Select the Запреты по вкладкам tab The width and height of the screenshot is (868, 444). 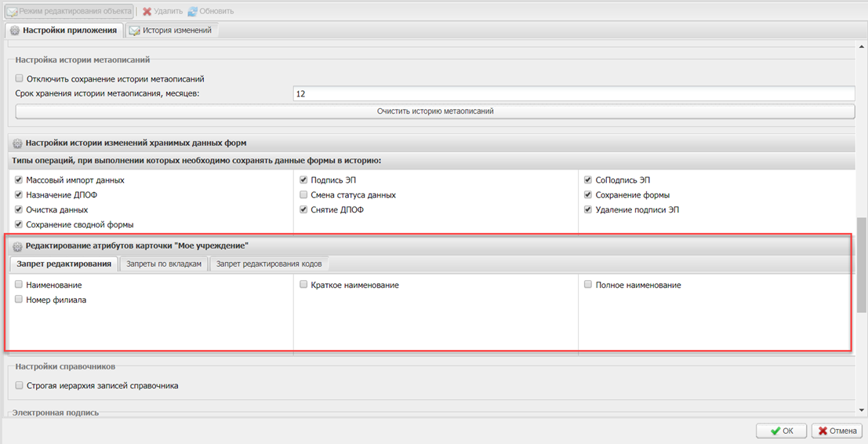[164, 264]
